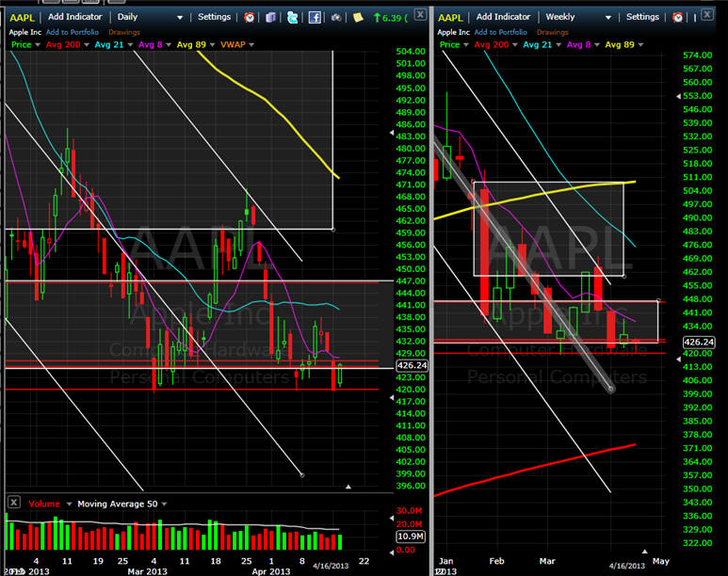Click the green 6.39 price change indicator
This screenshot has width=728, height=576.
[x=391, y=18]
